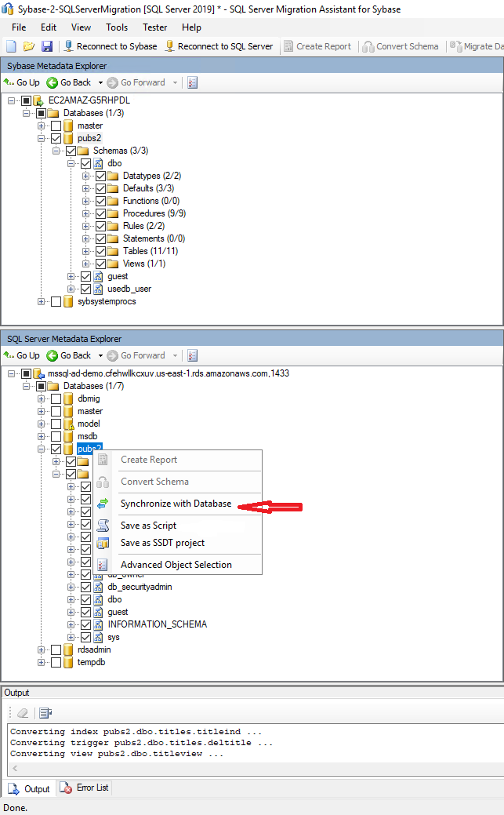The image size is (504, 815).
Task: Click the Save Project disk icon
Action: point(47,46)
